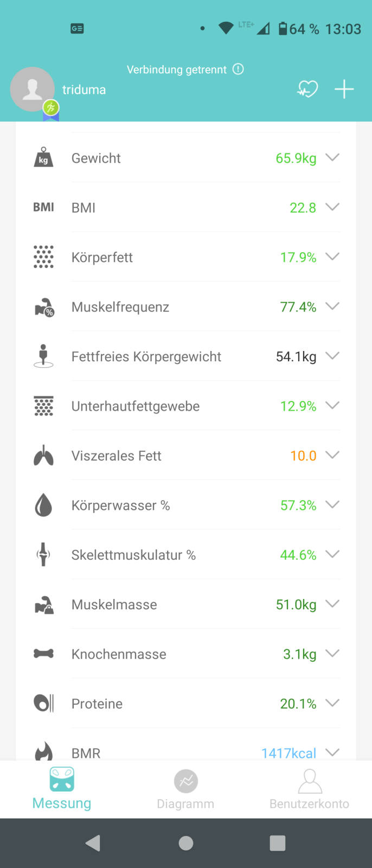Tap the Gewicht weight icon
Image resolution: width=372 pixels, height=868 pixels.
coord(43,158)
